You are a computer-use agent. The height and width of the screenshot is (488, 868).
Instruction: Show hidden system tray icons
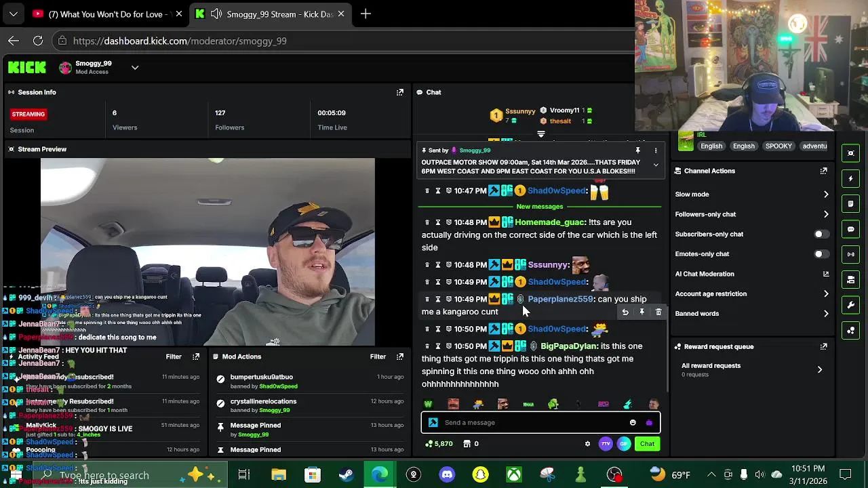coord(711,474)
